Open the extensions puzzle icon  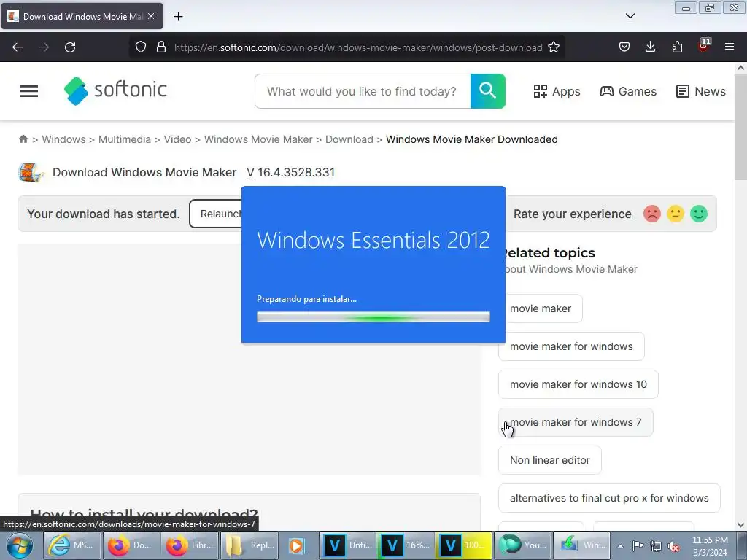(x=677, y=47)
